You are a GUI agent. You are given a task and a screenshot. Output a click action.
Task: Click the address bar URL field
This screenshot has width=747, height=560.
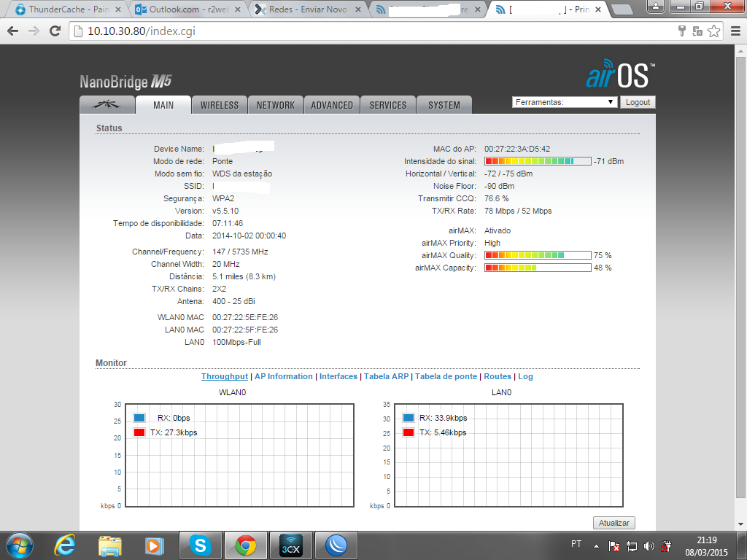tap(371, 31)
